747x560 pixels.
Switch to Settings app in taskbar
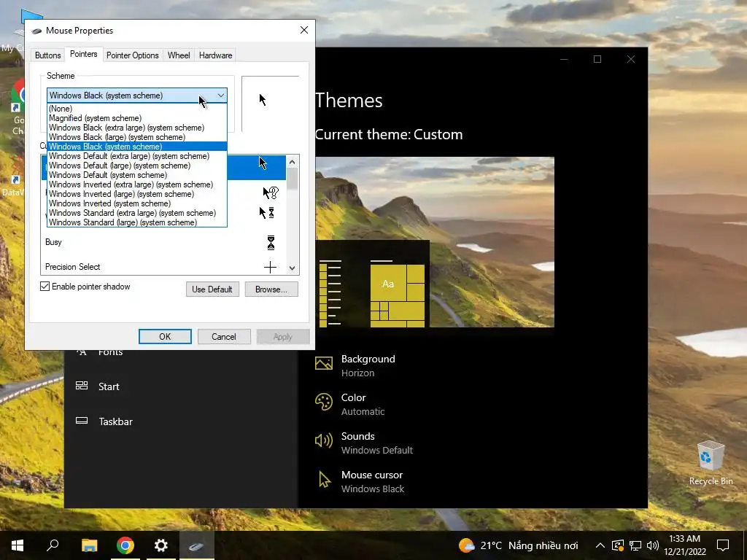[x=161, y=545]
